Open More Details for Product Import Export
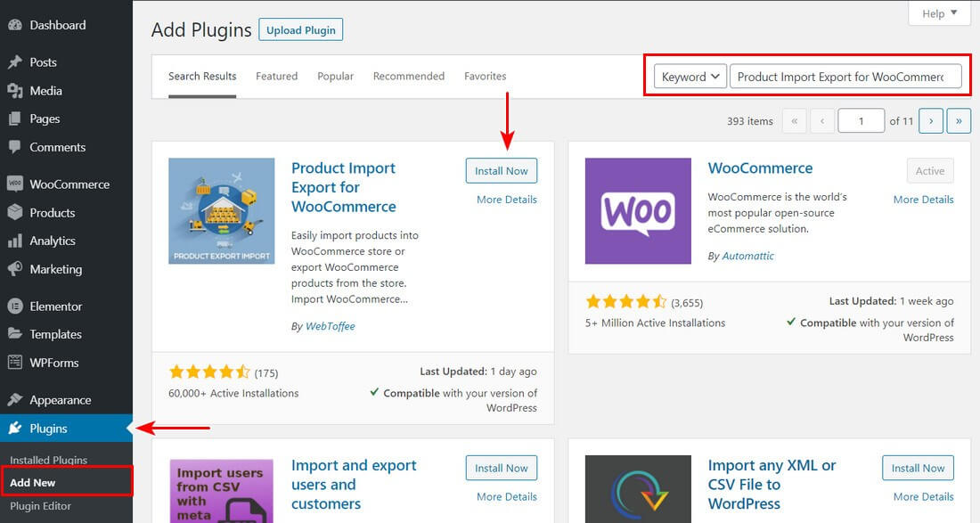Viewport: 980px width, 523px height. 507,200
